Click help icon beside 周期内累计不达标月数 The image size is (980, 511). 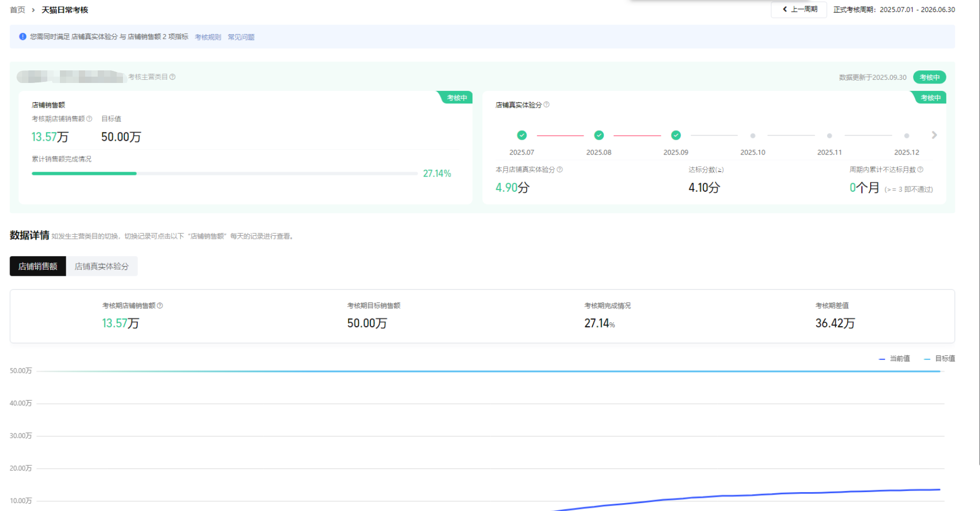[x=920, y=170]
